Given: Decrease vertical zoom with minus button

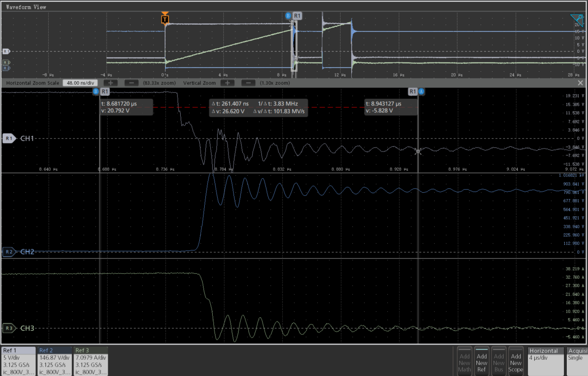Looking at the screenshot, I should [248, 83].
